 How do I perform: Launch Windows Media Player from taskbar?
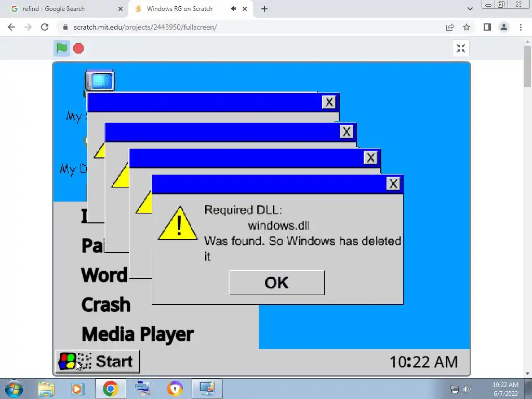[x=78, y=389]
